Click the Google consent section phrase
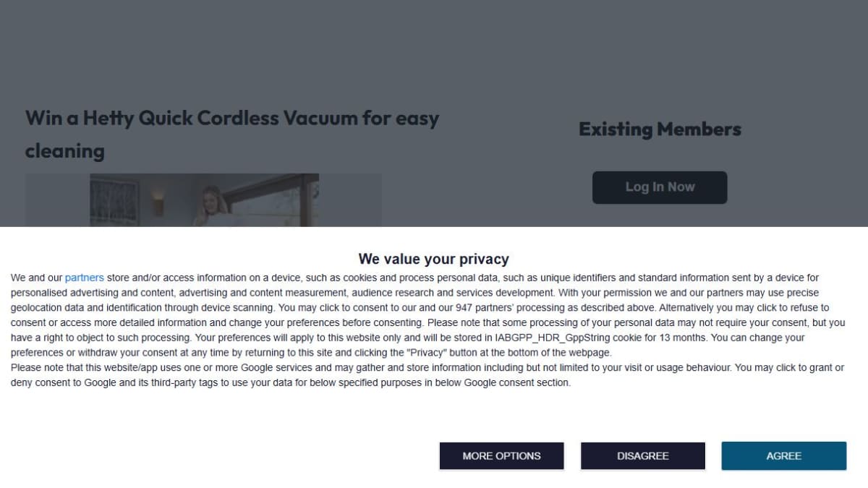 click(x=526, y=382)
